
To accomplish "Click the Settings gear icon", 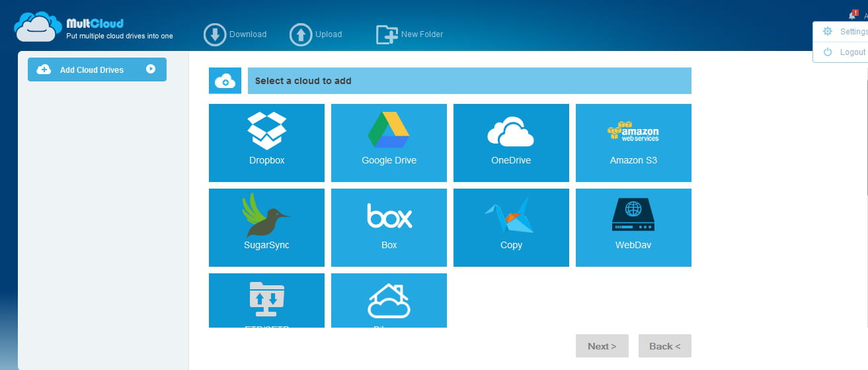I will (827, 31).
